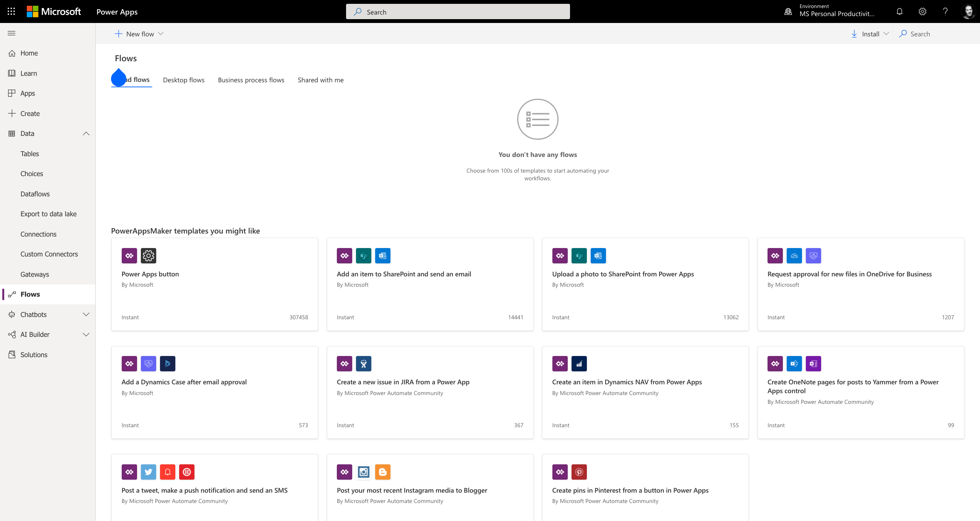980x521 pixels.
Task: Open the Shared with me tab
Action: pos(320,80)
